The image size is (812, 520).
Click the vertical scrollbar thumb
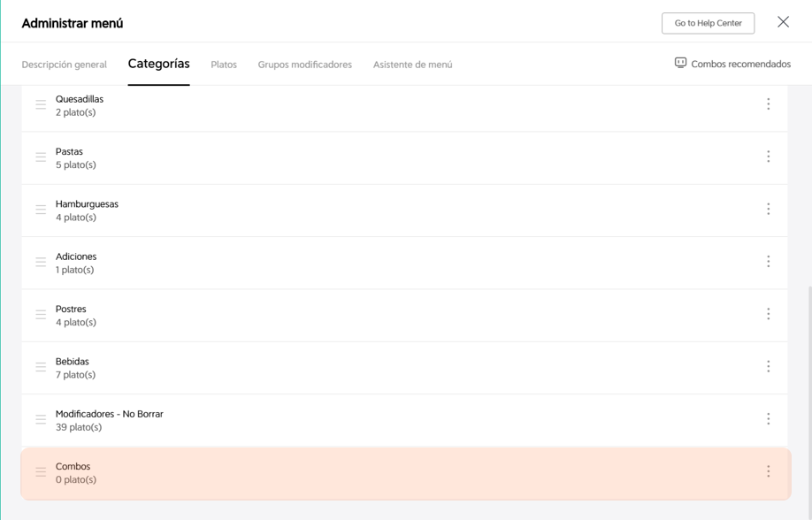point(809,401)
